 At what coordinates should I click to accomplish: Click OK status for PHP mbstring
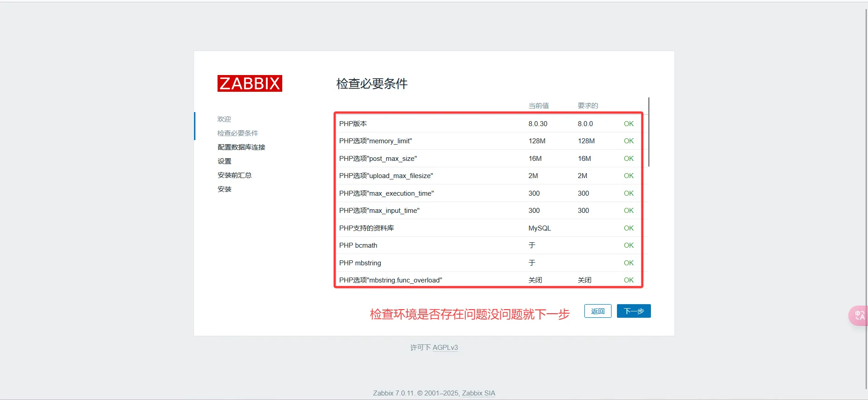629,263
